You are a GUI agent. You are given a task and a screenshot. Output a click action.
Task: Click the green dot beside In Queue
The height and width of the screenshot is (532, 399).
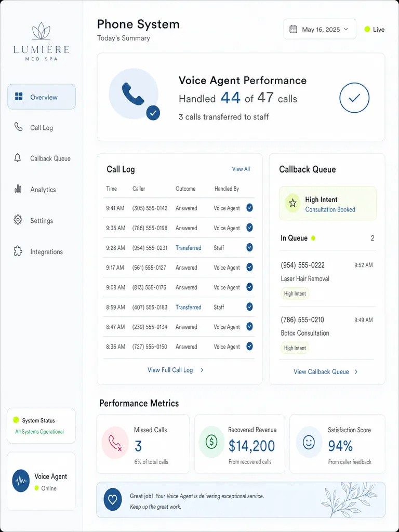(x=313, y=238)
